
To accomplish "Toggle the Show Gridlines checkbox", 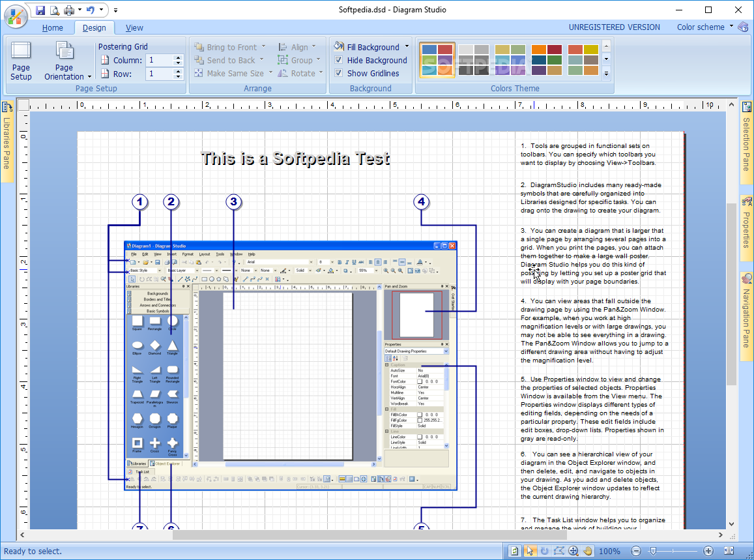I will coord(338,73).
